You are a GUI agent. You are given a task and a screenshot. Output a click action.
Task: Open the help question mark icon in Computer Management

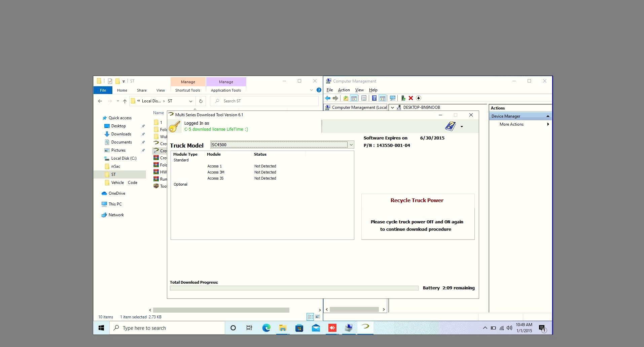[374, 98]
